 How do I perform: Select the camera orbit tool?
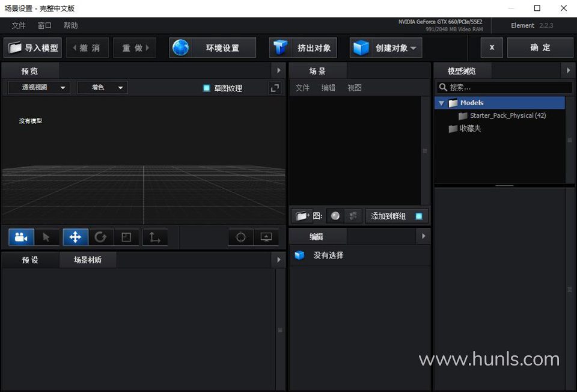(x=21, y=237)
